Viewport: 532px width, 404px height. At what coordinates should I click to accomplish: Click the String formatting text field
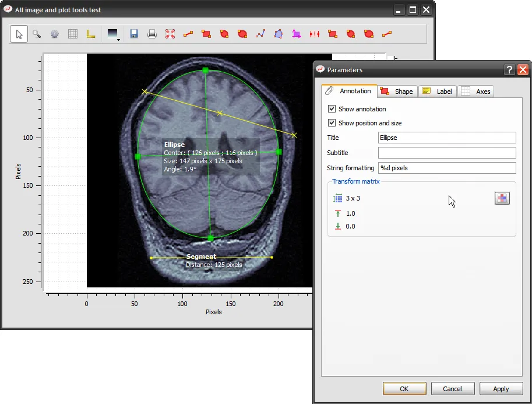pyautogui.click(x=446, y=168)
